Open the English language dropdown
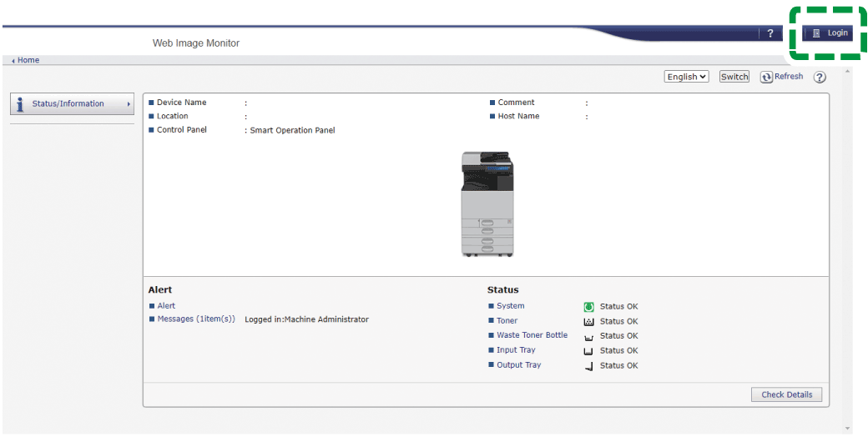Image resolution: width=868 pixels, height=437 pixels. click(686, 77)
